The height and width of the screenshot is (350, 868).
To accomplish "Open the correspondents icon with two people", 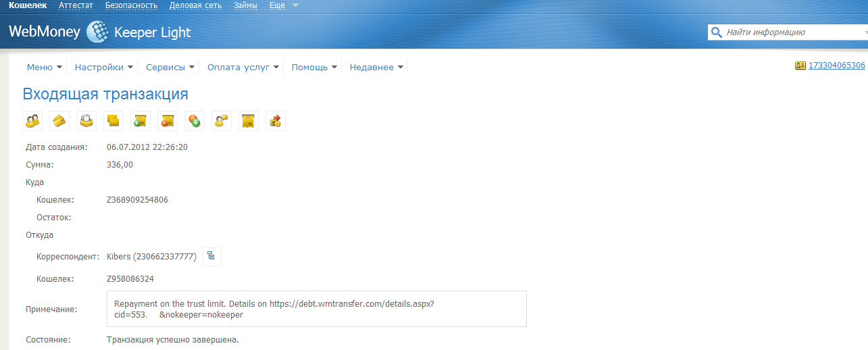I will point(32,121).
